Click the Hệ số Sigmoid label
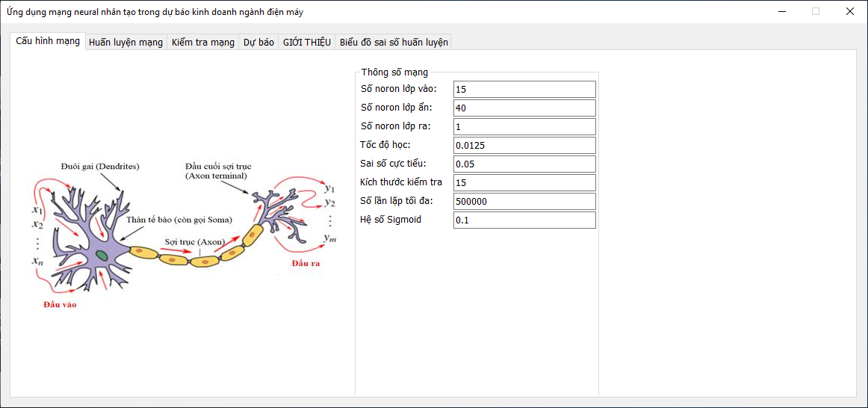Viewport: 868px width, 408px height. click(390, 220)
